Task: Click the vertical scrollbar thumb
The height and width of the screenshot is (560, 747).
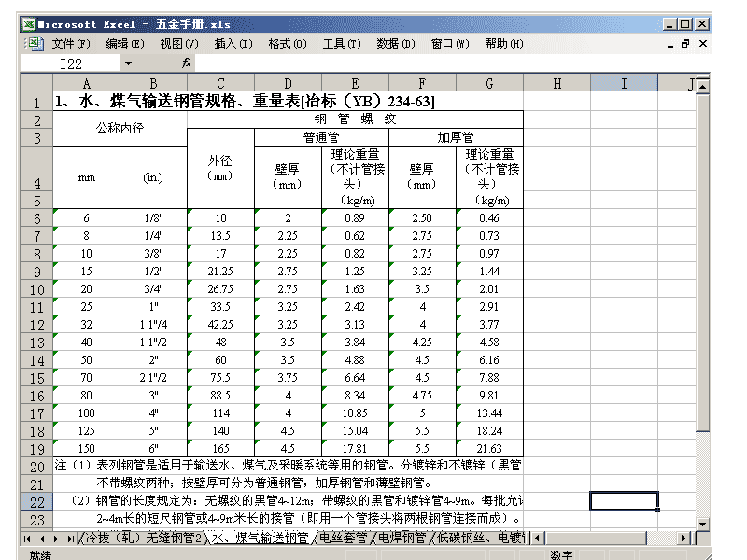Action: click(703, 263)
